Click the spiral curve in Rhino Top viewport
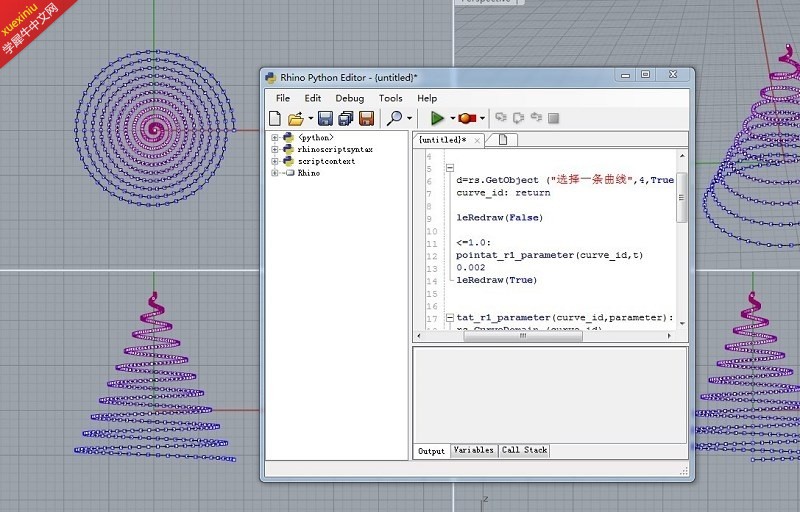Viewport: 800px width, 512px height. (155, 128)
